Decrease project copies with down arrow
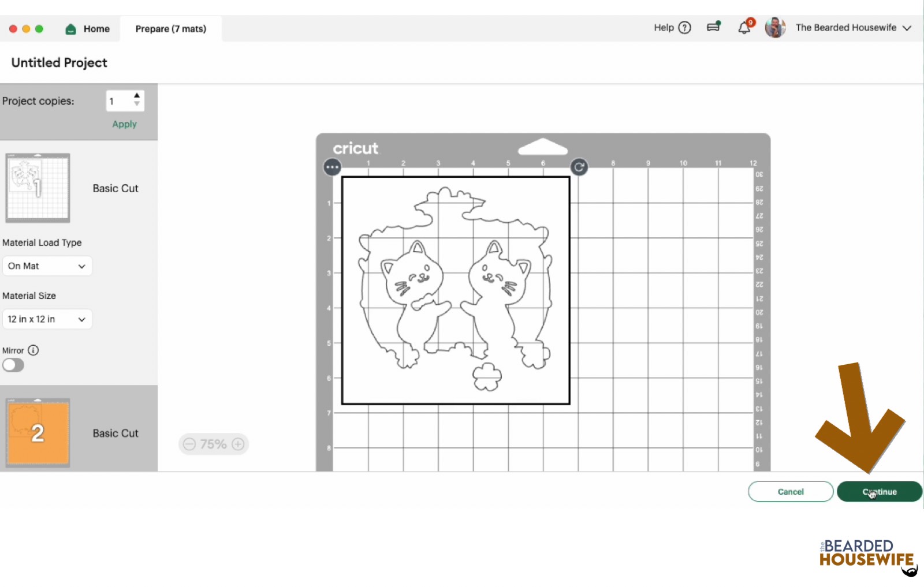This screenshot has width=924, height=587. 137,104
